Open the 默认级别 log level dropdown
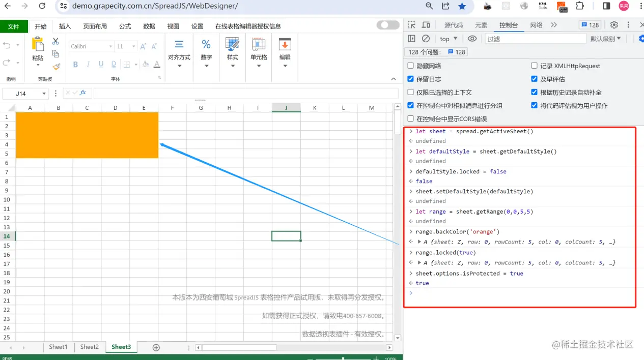 pos(605,39)
